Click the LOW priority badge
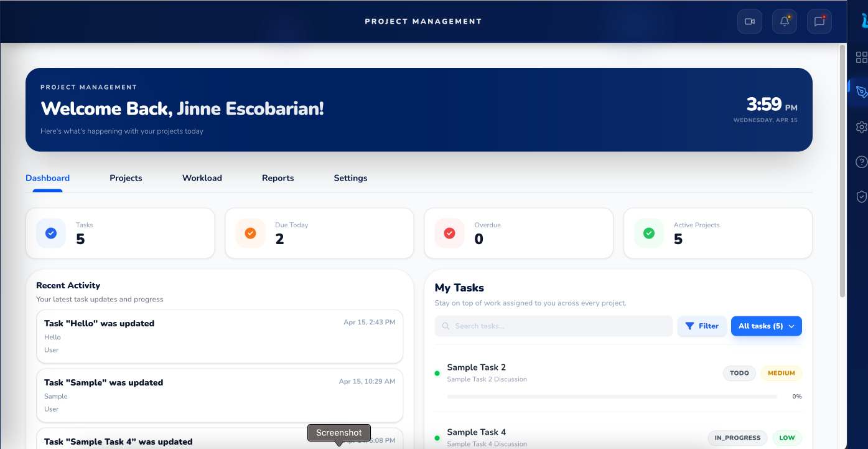Screen dimensions: 868x449 [787, 438]
